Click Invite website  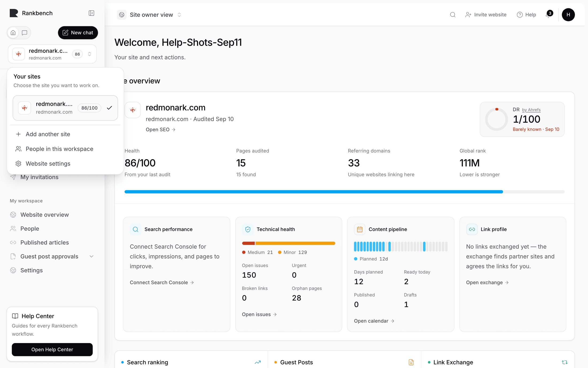click(486, 15)
